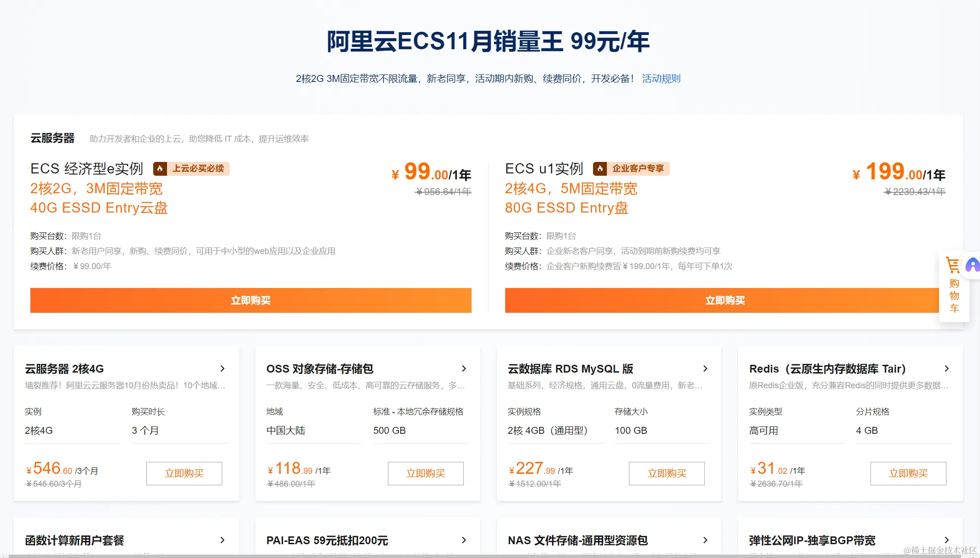Open 云数据库 RDS MySQL 版 title
The width and height of the screenshot is (980, 558).
571,369
